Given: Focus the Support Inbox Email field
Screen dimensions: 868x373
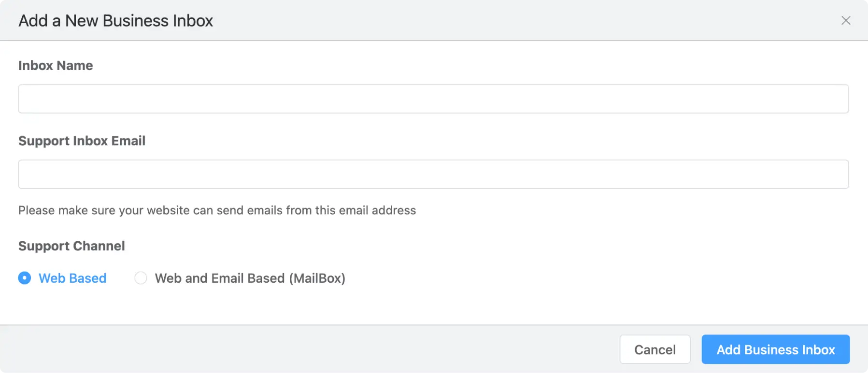Looking at the screenshot, I should [x=433, y=174].
